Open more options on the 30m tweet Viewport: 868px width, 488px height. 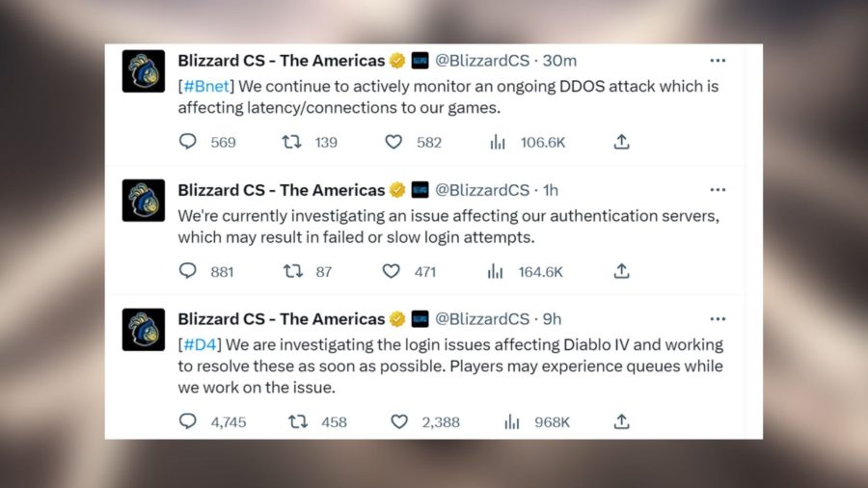(718, 60)
